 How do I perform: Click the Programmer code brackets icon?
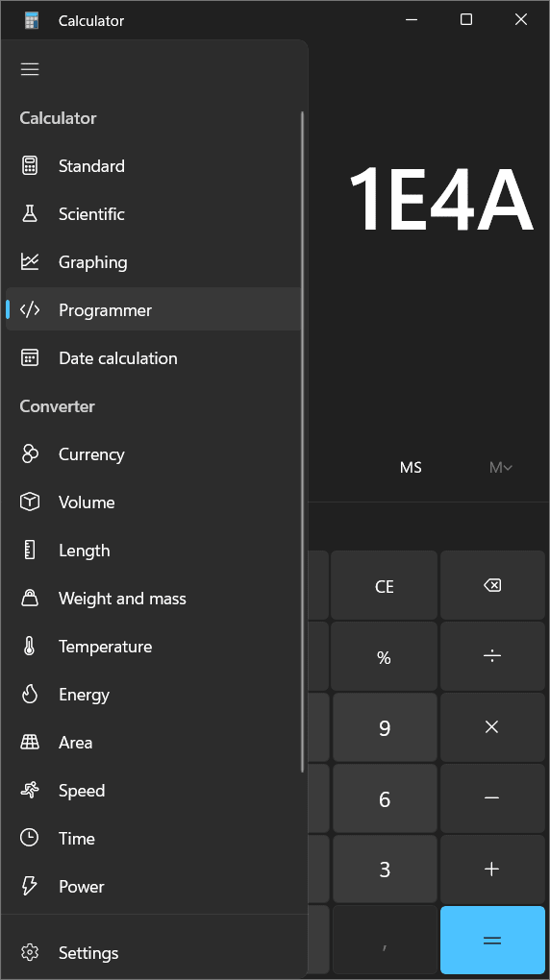[x=30, y=310]
